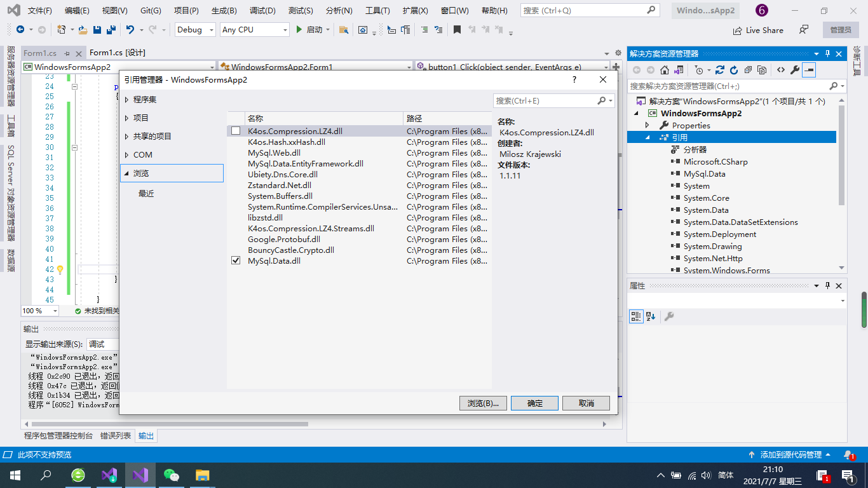This screenshot has width=868, height=488.
Task: Undo the last action via toolbar arrow
Action: click(130, 30)
